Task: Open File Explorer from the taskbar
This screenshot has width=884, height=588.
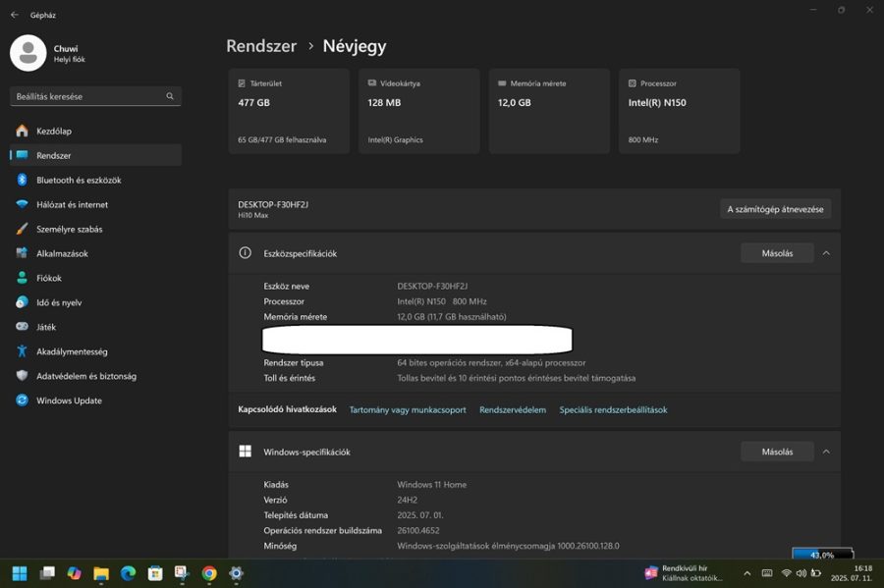Action: [100, 573]
